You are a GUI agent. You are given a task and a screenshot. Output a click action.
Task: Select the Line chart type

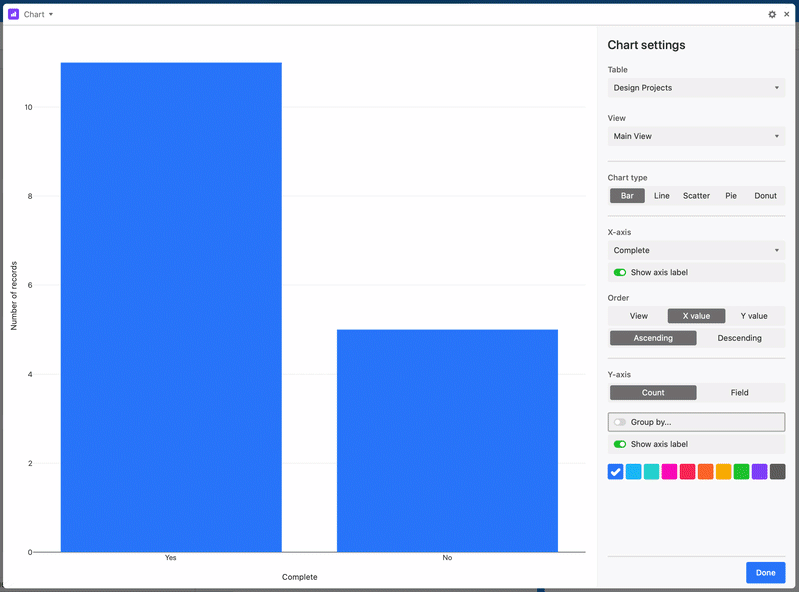click(661, 196)
